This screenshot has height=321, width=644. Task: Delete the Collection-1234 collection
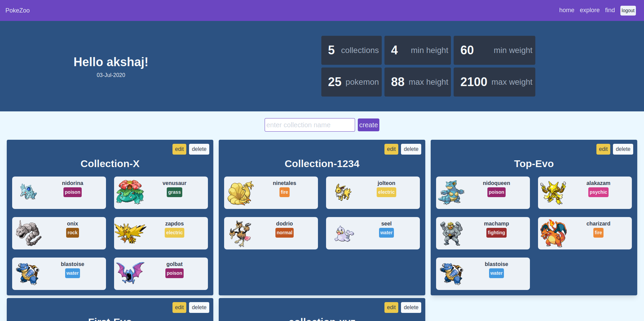pyautogui.click(x=411, y=149)
